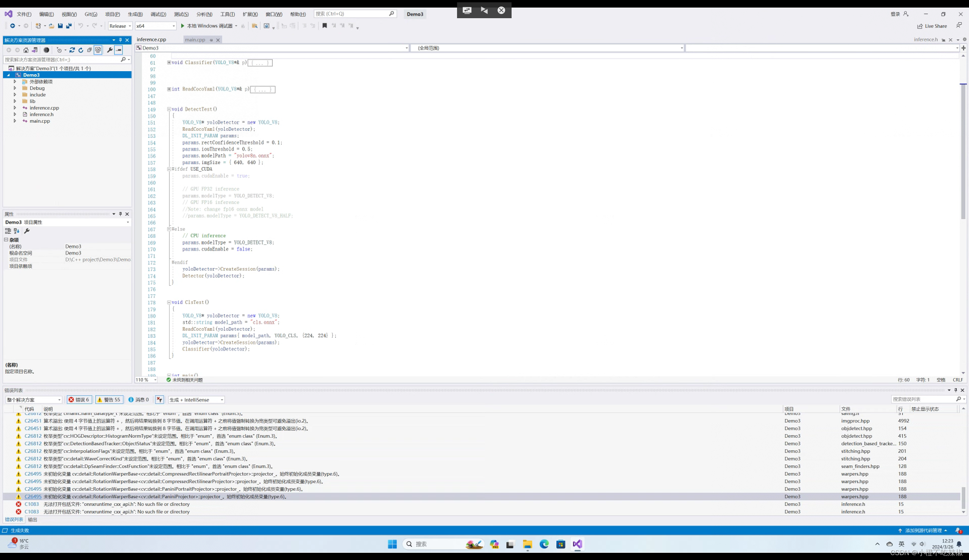The width and height of the screenshot is (969, 560).
Task: Close the main.cpp tab
Action: coord(218,40)
